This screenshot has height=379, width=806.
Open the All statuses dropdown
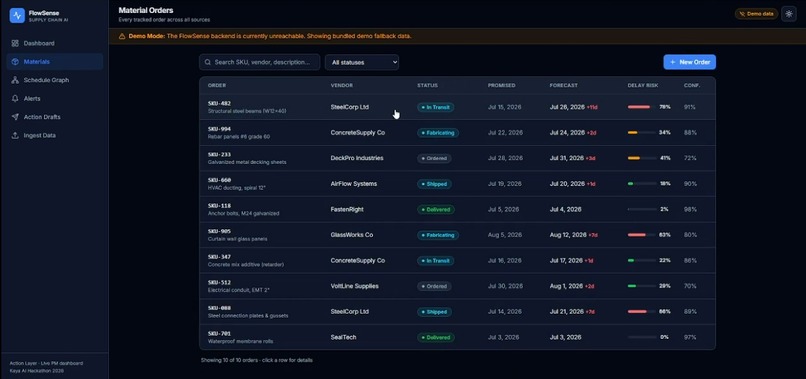coord(362,62)
